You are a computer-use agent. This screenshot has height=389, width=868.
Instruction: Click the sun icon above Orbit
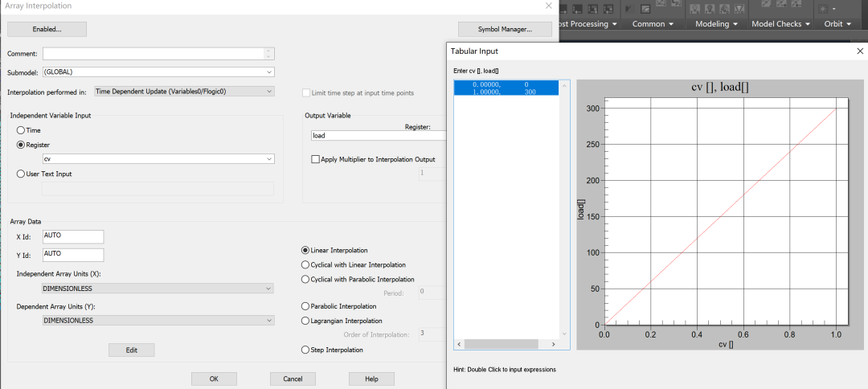click(823, 8)
